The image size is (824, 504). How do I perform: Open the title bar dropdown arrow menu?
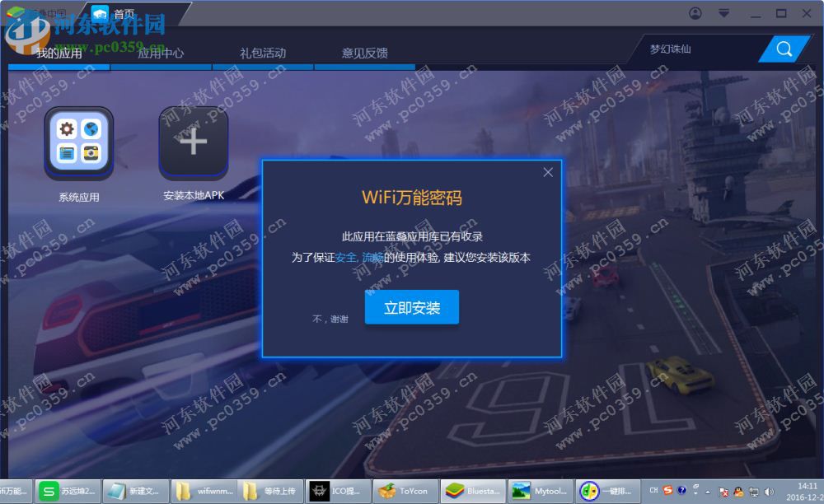(x=723, y=13)
